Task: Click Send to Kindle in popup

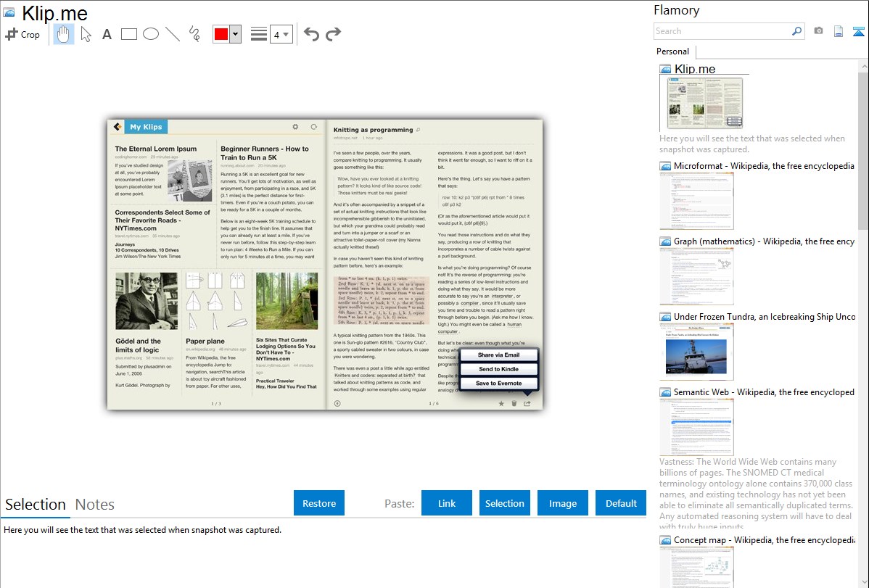Action: point(498,369)
